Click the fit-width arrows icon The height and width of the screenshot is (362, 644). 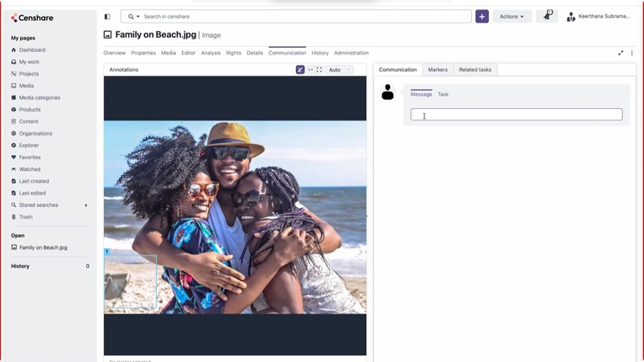click(310, 70)
